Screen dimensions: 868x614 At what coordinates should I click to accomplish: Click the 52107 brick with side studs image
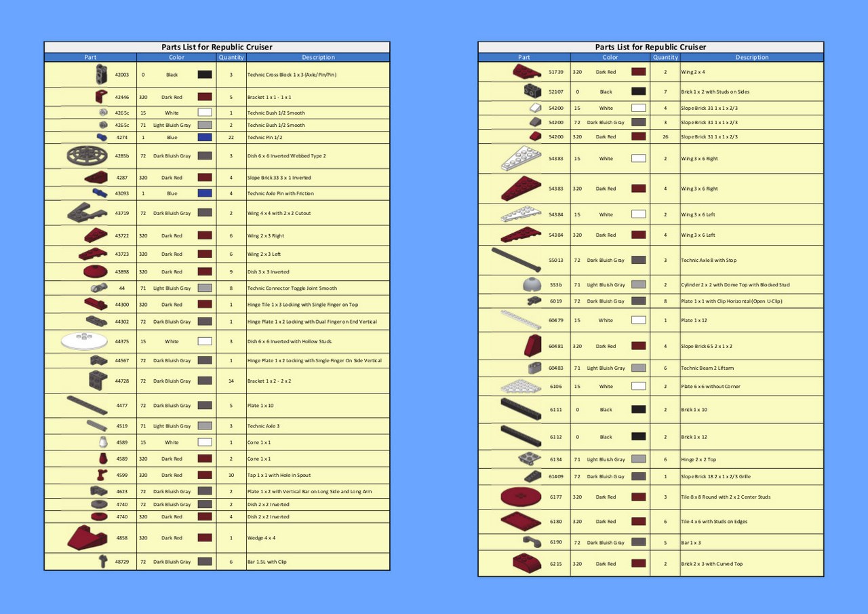532,91
